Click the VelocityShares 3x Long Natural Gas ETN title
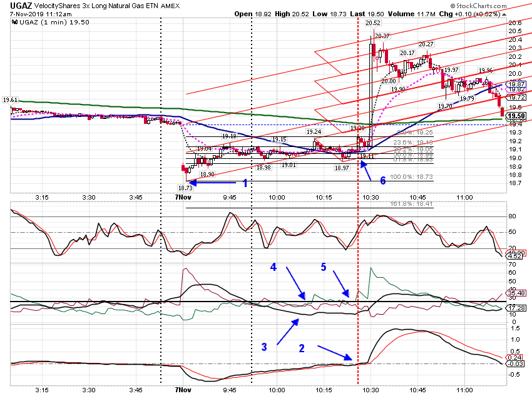This screenshot has width=532, height=396. [96, 6]
